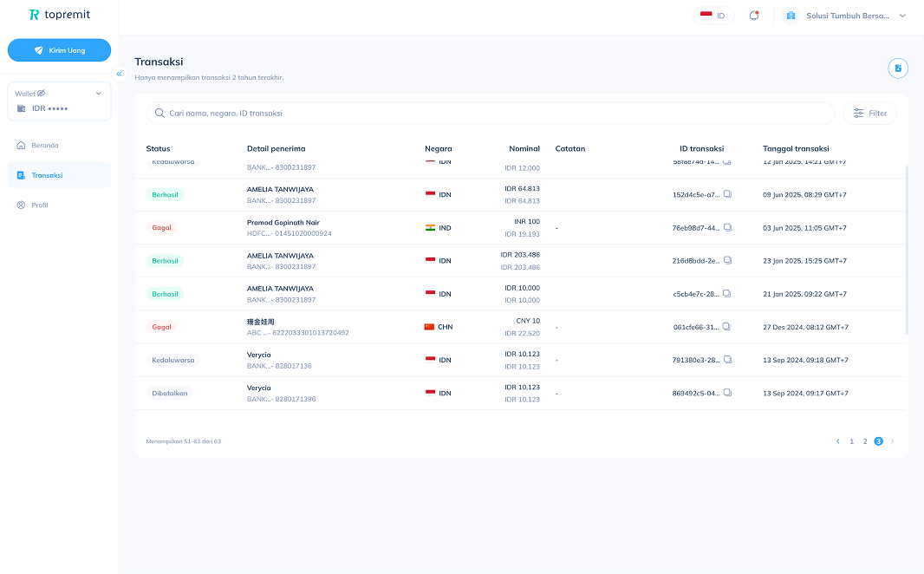The image size is (924, 574).
Task: Copy transaction ID 152d4c5e-a7
Action: pos(728,194)
